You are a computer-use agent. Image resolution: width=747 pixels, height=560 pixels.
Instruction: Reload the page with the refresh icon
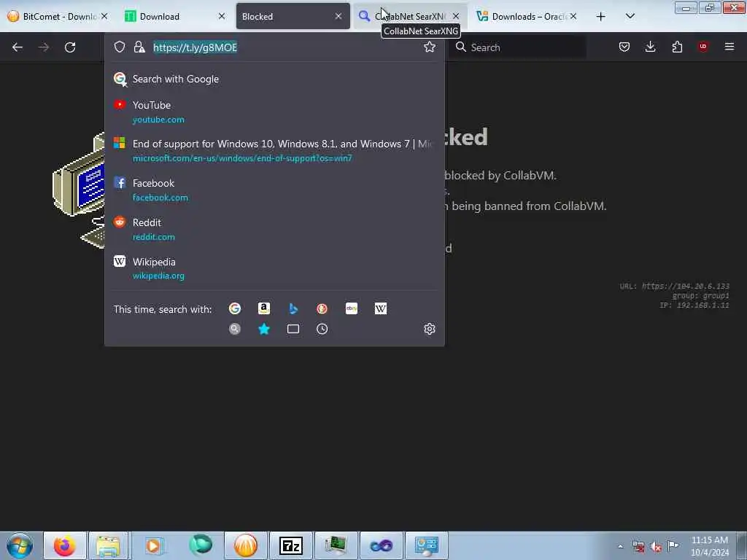(70, 47)
